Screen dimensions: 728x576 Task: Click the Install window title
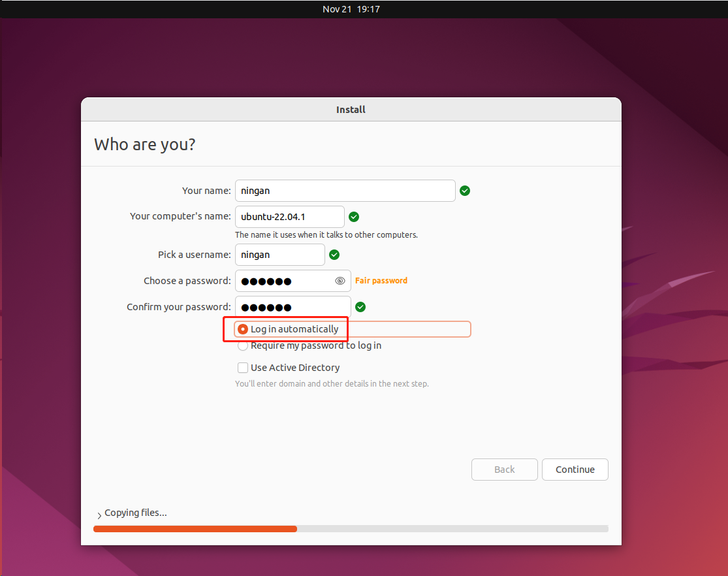click(351, 110)
